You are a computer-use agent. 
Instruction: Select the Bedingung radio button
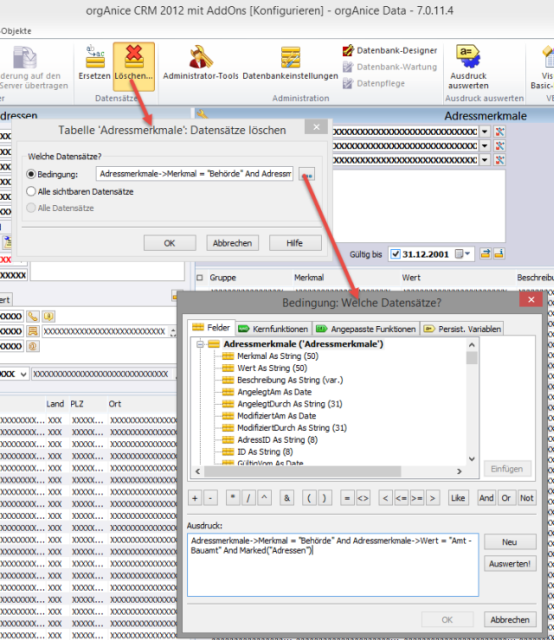[31, 174]
